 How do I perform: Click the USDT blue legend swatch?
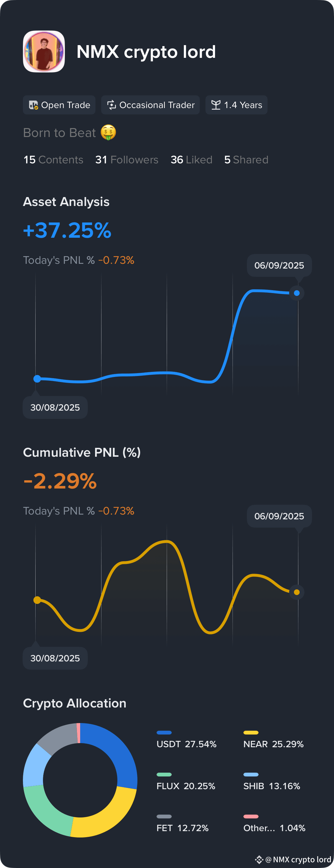(x=164, y=733)
